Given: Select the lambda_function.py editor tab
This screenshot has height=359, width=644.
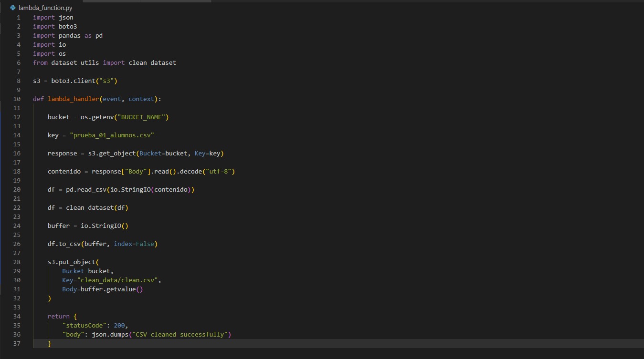Looking at the screenshot, I should [x=45, y=8].
